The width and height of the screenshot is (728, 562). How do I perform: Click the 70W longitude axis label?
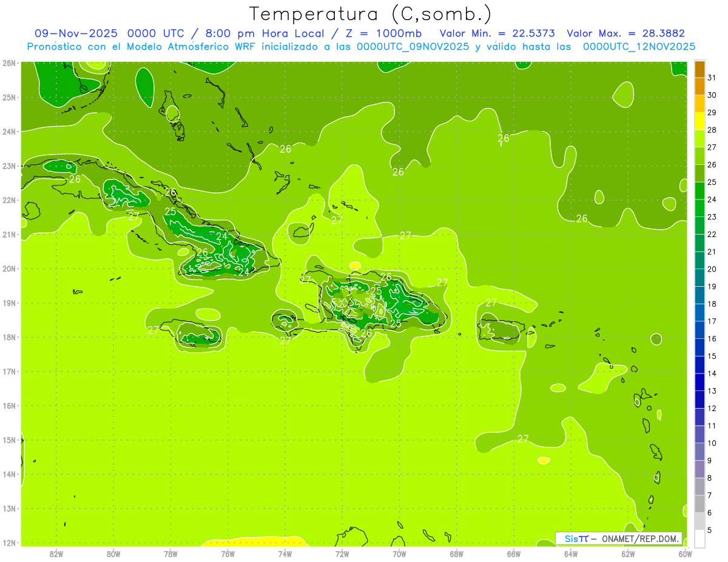click(399, 554)
